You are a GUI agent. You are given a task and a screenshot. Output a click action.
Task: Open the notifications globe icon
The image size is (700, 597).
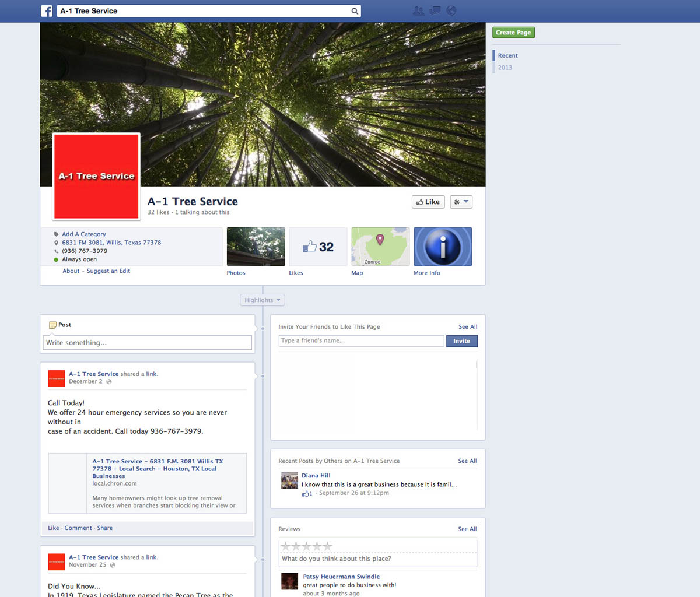coord(451,10)
